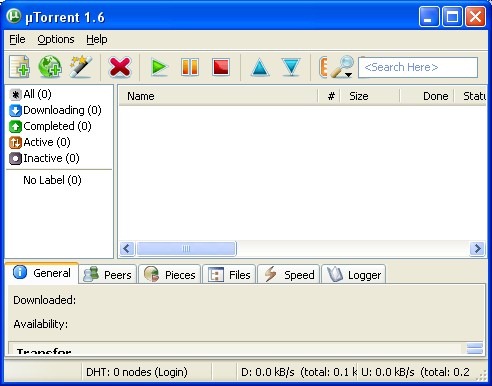Click the µTorrent title bar logo icon
The width and height of the screenshot is (492, 386).
pyautogui.click(x=14, y=16)
